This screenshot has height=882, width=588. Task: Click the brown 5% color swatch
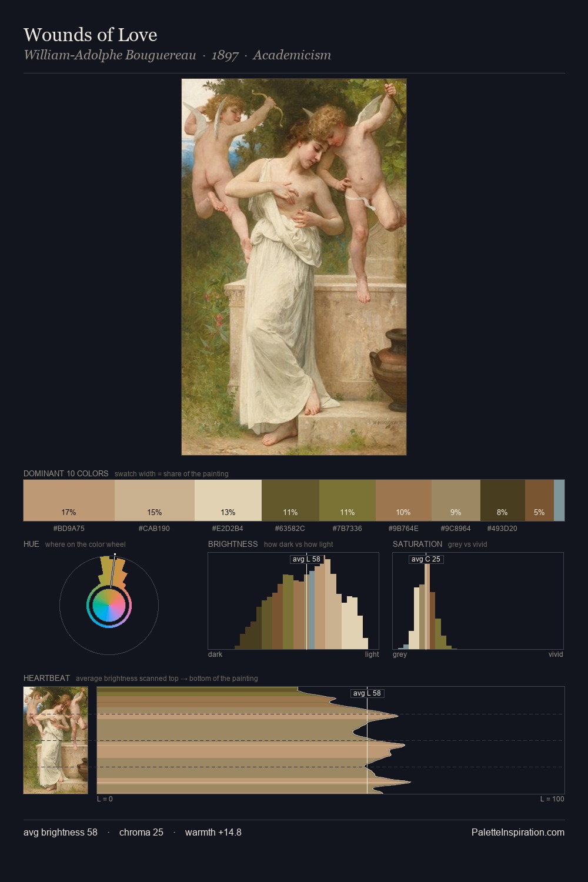[539, 500]
